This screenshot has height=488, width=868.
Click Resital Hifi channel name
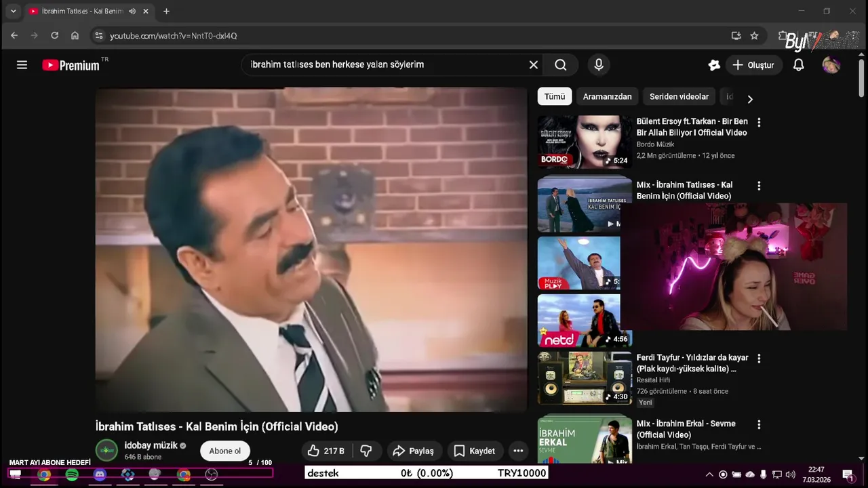pyautogui.click(x=653, y=380)
